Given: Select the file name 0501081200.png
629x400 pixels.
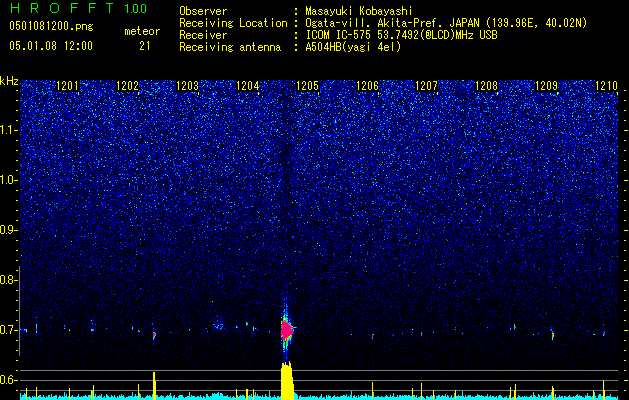Looking at the screenshot, I should 51,26.
